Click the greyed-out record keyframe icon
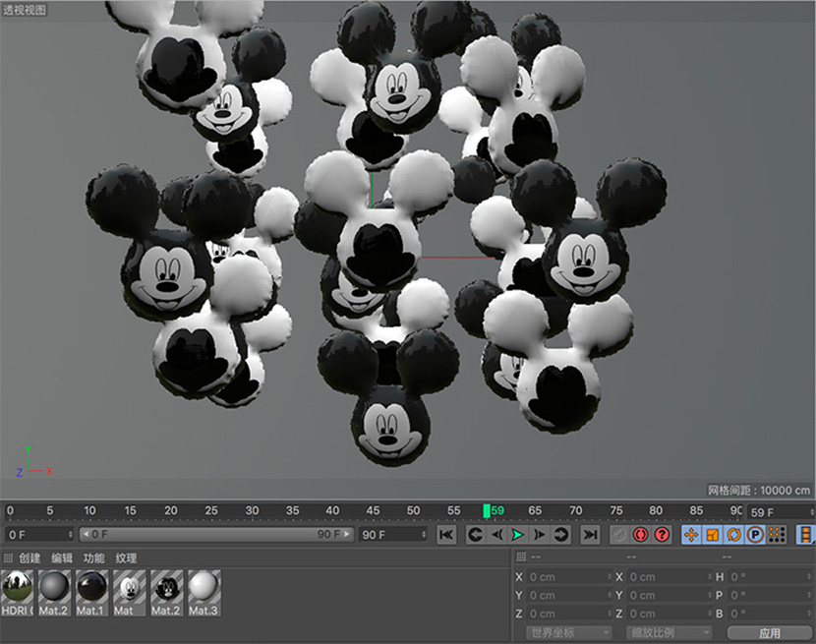This screenshot has width=816, height=644. pyautogui.click(x=618, y=535)
